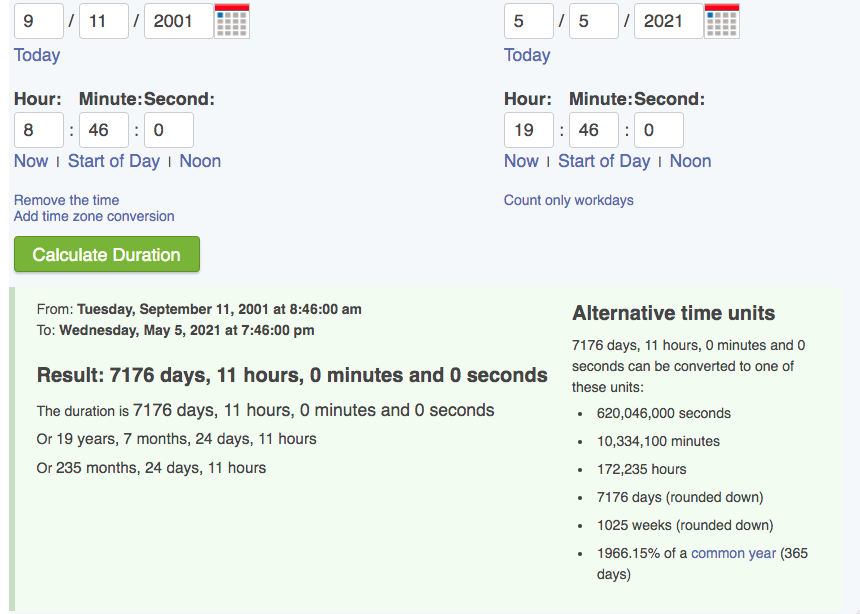Click the end hour field showing 19
Image resolution: width=860 pixels, height=614 pixels.
529,130
